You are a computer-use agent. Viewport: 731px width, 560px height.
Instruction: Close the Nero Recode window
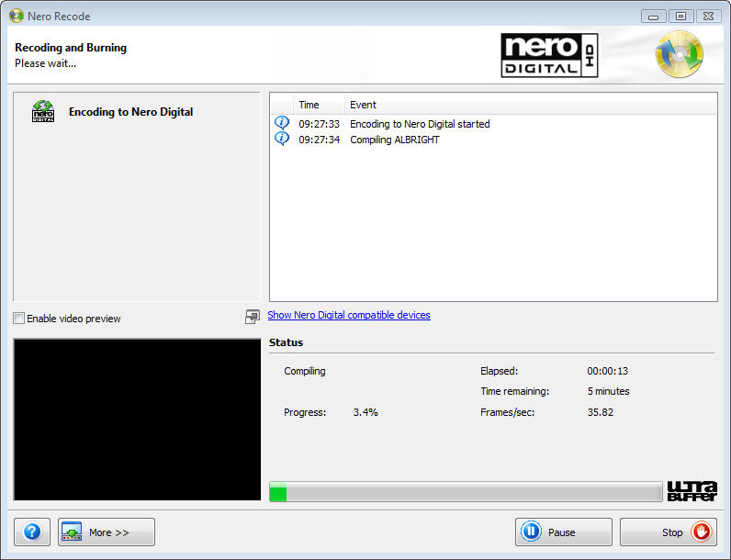click(709, 17)
